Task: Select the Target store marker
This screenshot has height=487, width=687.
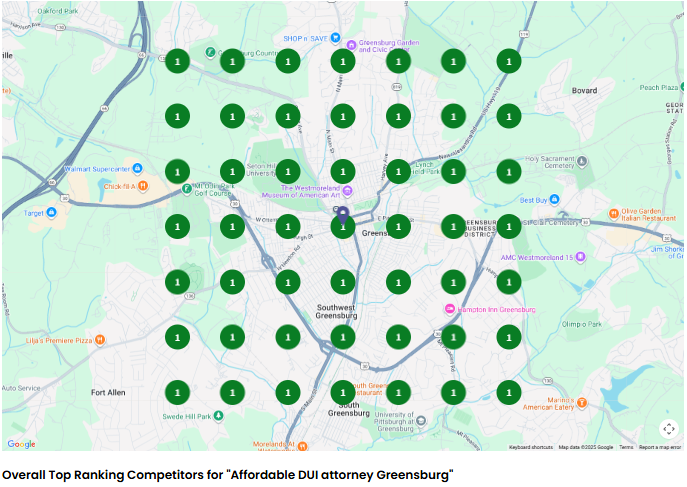Action: click(52, 212)
